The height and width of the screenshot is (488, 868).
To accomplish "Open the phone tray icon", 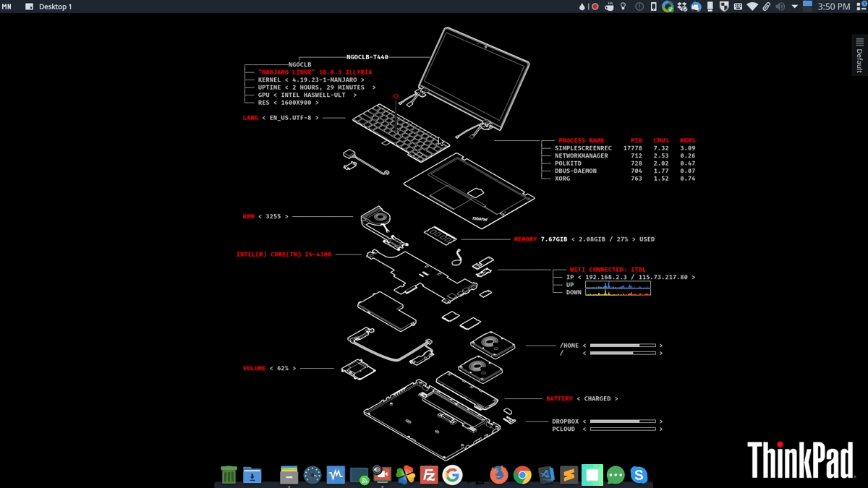I will point(654,7).
